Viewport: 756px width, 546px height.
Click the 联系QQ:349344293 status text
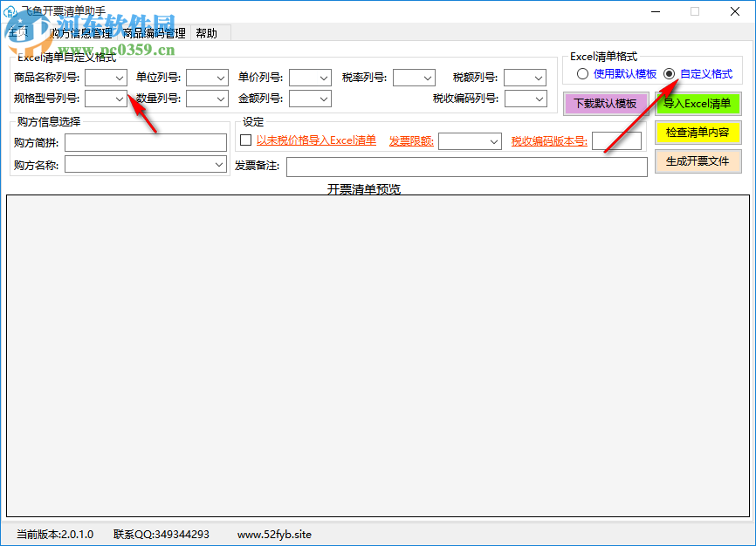click(161, 535)
